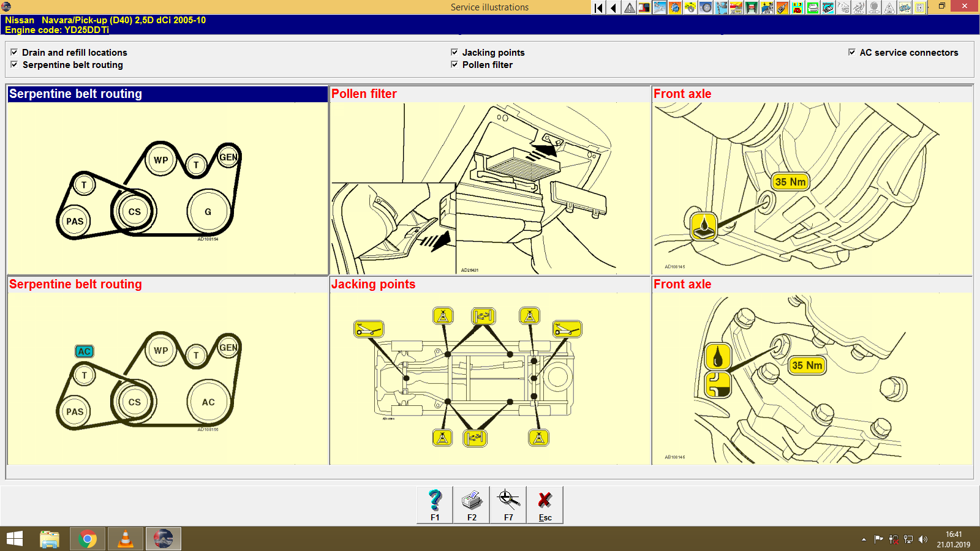
Task: Open the wrench/spanner service icon in the toolbar
Action: coord(659,7)
